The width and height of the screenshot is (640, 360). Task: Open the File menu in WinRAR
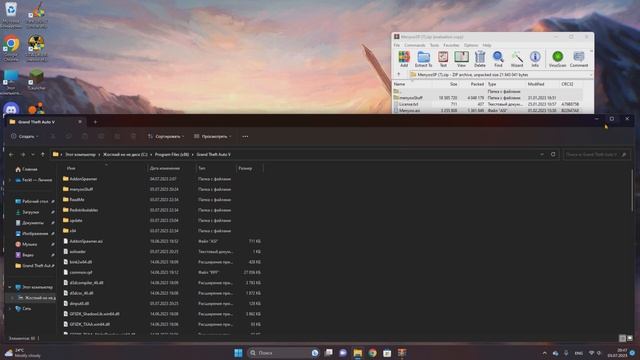point(397,45)
